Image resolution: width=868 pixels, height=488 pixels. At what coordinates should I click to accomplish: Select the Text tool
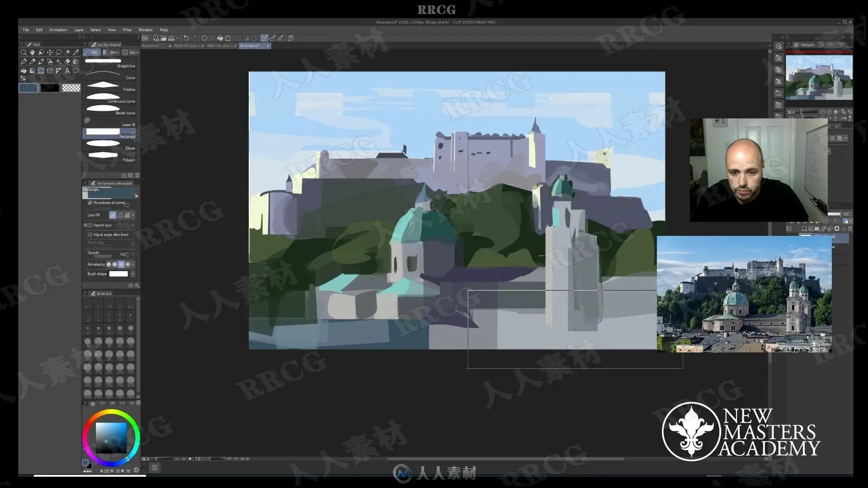coord(67,70)
